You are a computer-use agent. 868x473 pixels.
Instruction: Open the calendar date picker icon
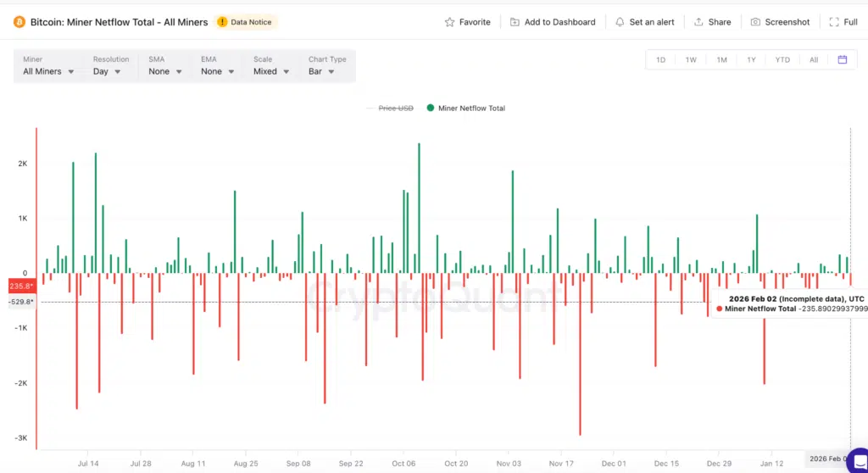pos(842,59)
